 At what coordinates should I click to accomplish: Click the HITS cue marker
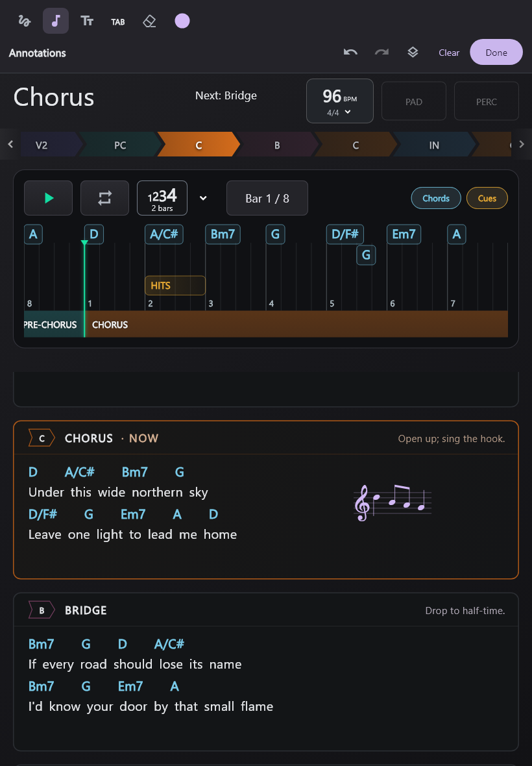click(x=175, y=285)
